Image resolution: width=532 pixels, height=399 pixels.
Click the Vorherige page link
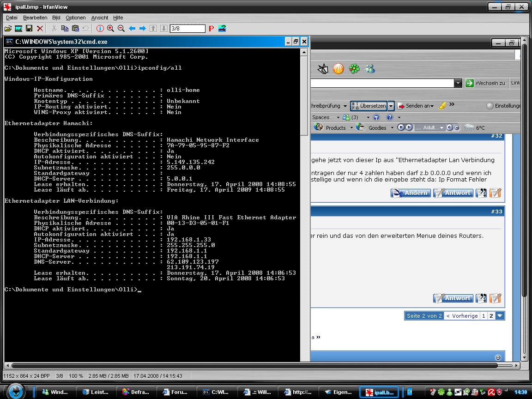pyautogui.click(x=462, y=316)
